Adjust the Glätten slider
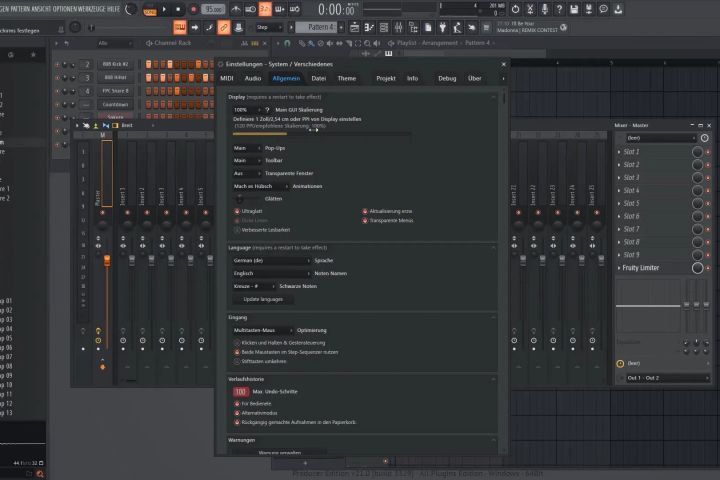 tap(247, 199)
